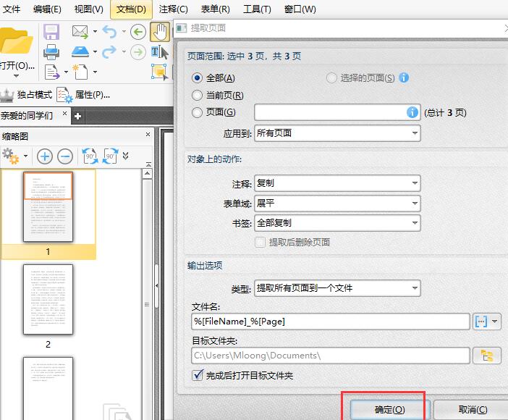Open the 表单(R) menu

216,9
